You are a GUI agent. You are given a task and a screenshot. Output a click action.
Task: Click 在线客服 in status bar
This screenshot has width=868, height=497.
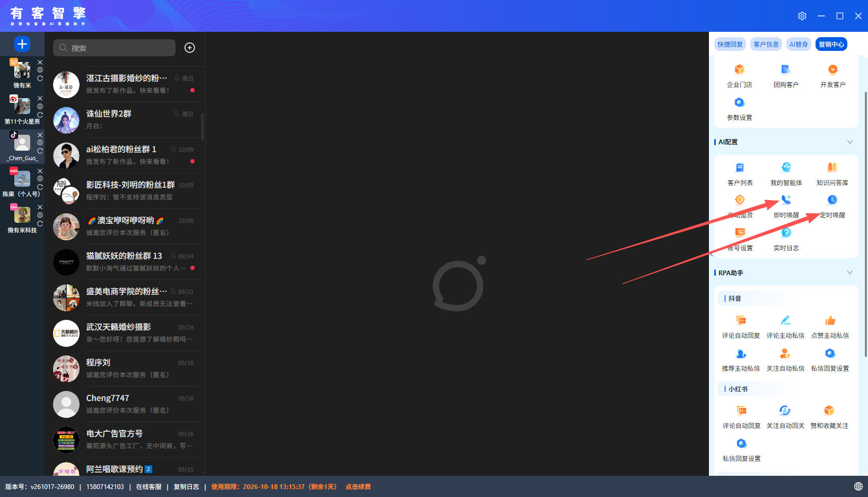(x=148, y=487)
